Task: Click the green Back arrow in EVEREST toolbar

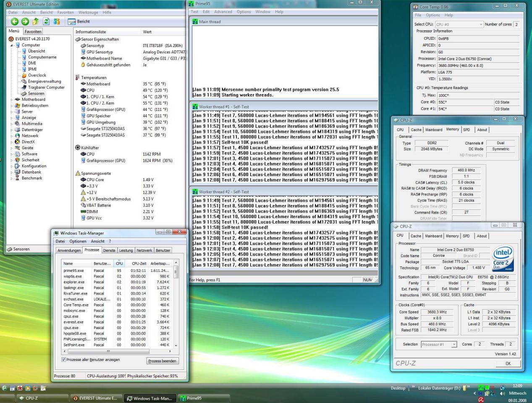Action: point(15,21)
